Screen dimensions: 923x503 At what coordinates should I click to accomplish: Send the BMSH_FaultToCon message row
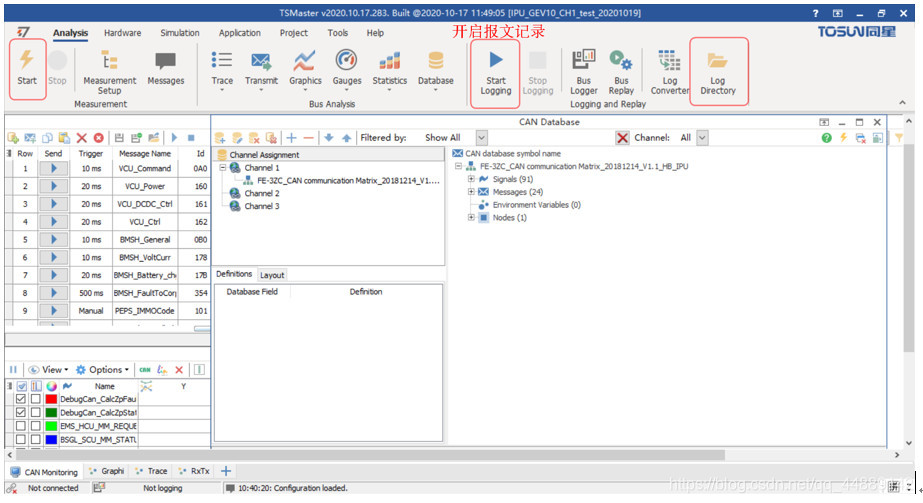(x=54, y=292)
